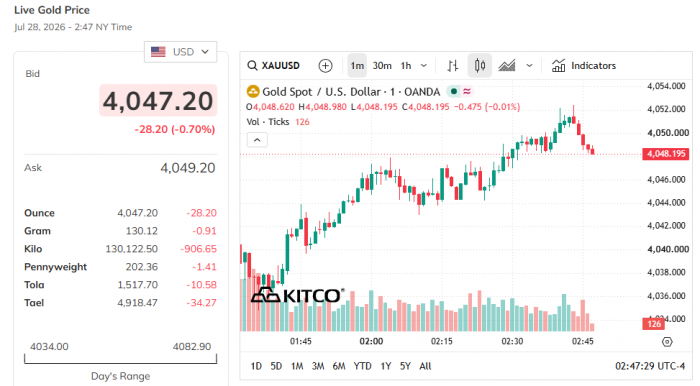Click the Day's Range slider bar

[121, 359]
